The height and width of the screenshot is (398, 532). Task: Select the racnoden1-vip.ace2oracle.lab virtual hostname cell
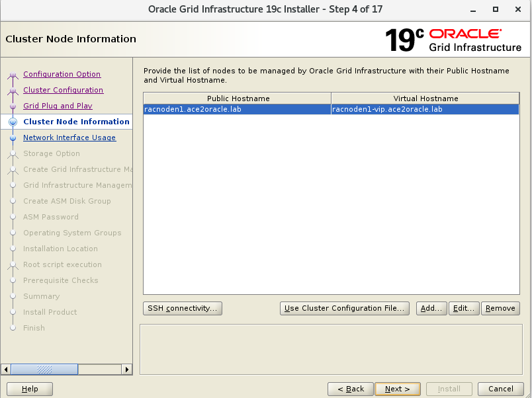click(x=425, y=109)
